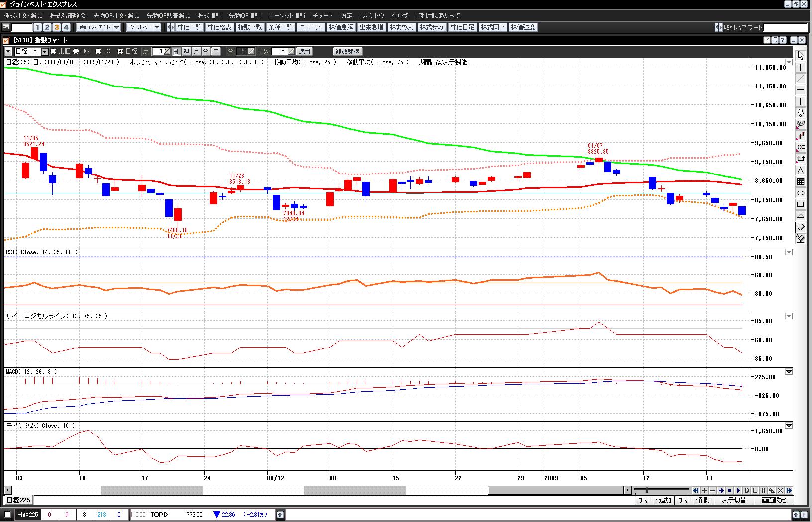Viewport: 812px width, 522px height.
Task: Open the マーケット情報 menu
Action: click(x=287, y=16)
